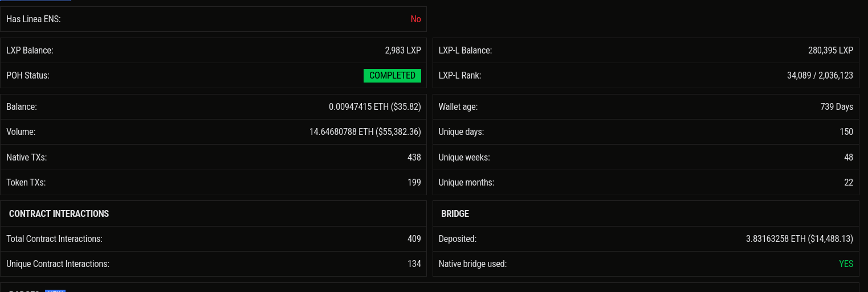Select the Unique Contract Interactions count 134

[414, 264]
